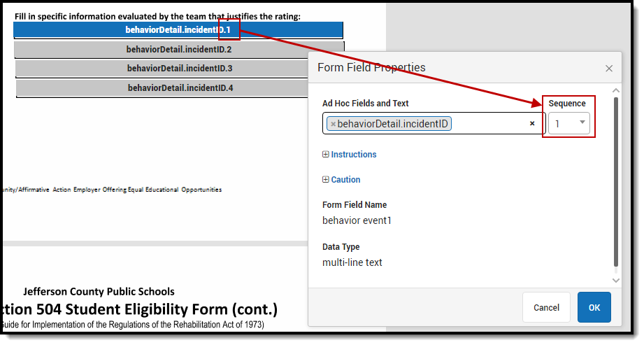
Task: Expand Caution with the plus icon
Action: coord(326,179)
